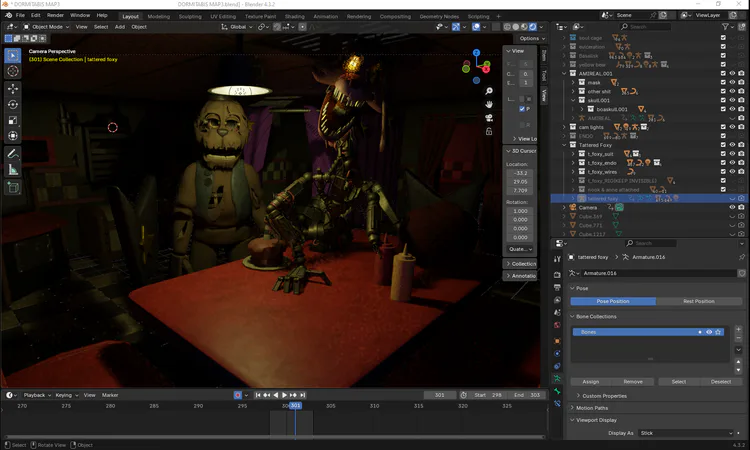Click the Deselect button
This screenshot has height=450, width=750.
721,382
